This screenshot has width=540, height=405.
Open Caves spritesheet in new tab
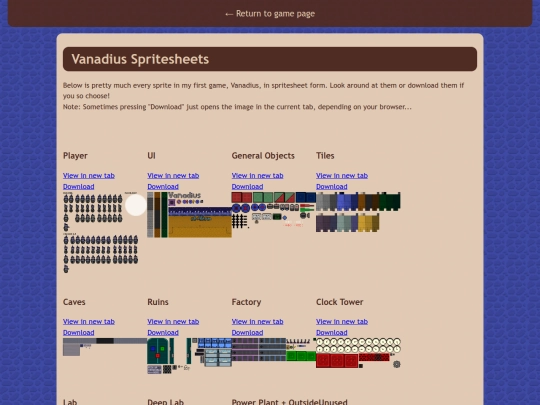point(89,322)
